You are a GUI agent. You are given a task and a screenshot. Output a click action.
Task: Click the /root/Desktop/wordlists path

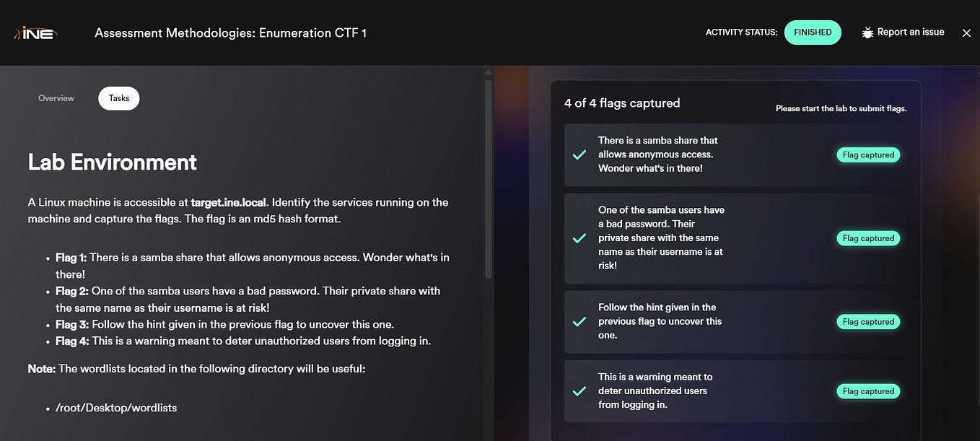[x=116, y=408]
